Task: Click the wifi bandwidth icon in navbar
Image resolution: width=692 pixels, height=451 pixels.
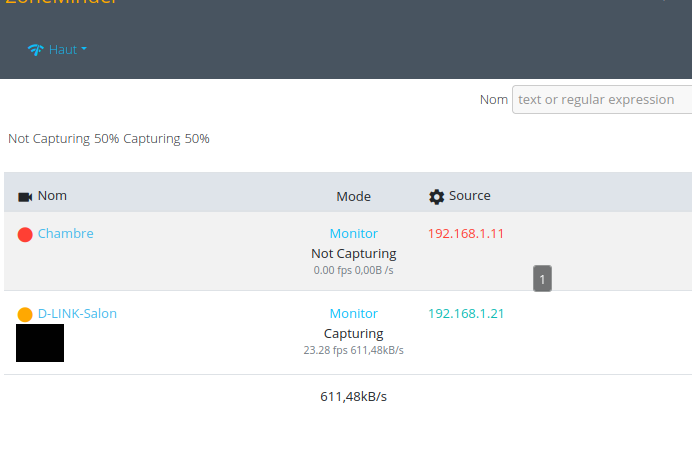Action: coord(36,50)
